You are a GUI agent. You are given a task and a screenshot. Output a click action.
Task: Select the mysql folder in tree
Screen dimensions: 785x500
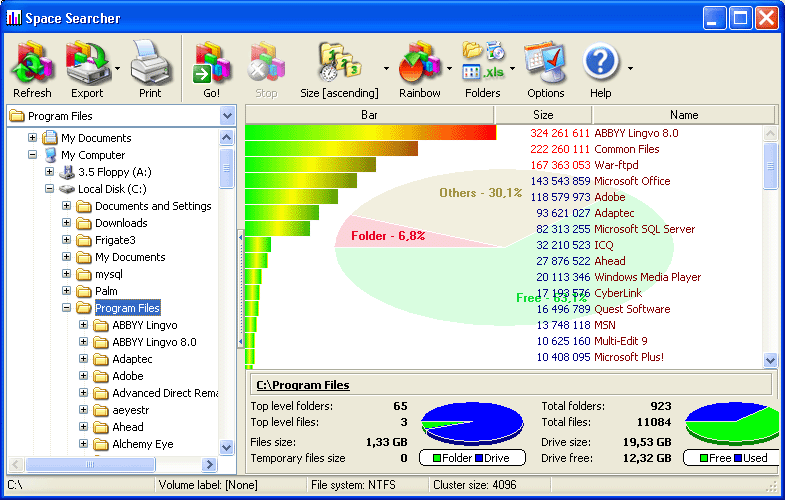pyautogui.click(x=109, y=274)
